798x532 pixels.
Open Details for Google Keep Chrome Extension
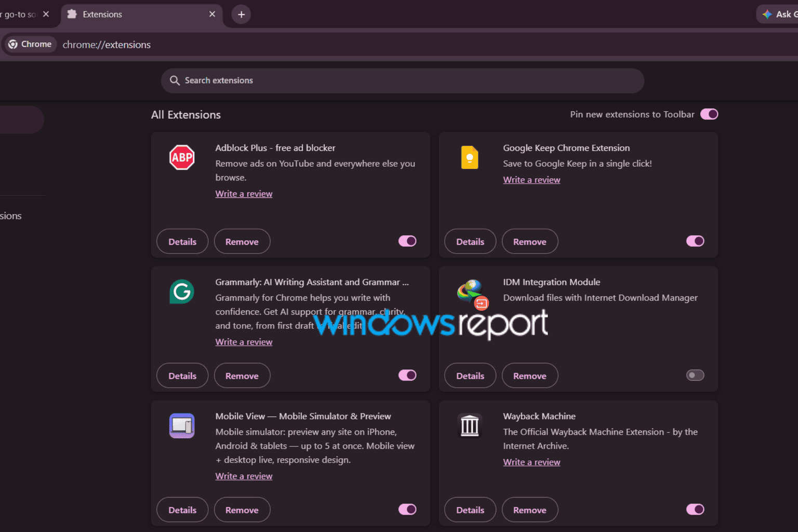(470, 242)
